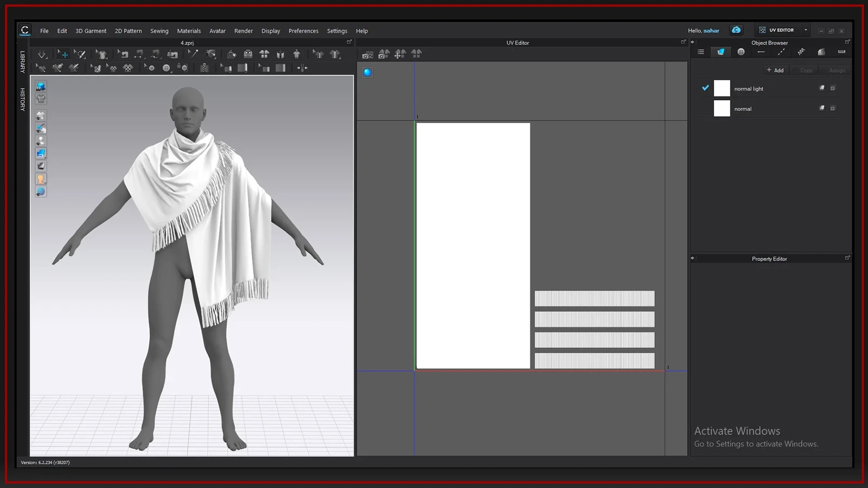This screenshot has height=488, width=868.
Task: Switch to the Button tab in Object Browser
Action: tap(741, 52)
